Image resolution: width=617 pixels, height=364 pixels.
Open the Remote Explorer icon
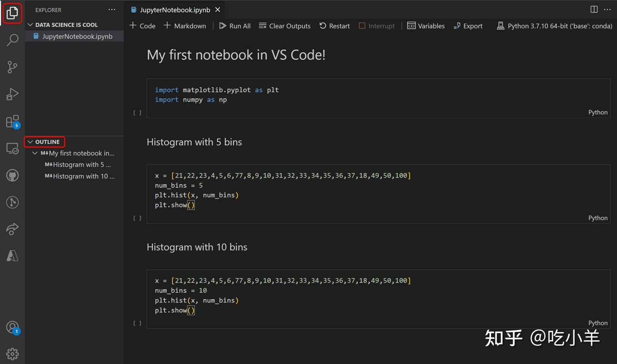(x=13, y=148)
